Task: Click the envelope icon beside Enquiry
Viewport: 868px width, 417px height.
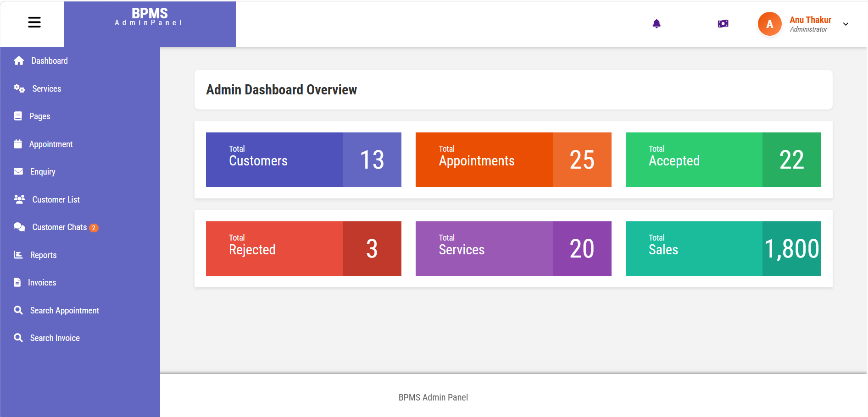Action: [x=18, y=171]
